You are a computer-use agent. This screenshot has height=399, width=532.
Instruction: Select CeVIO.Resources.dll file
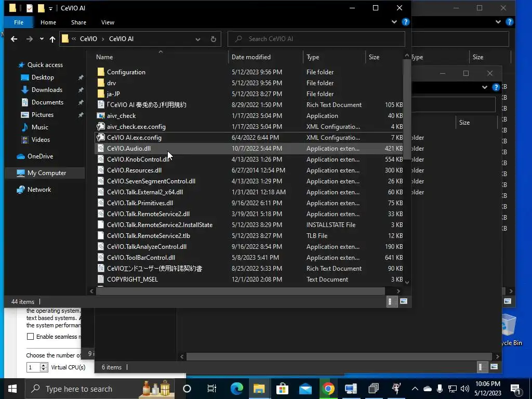[x=134, y=170]
